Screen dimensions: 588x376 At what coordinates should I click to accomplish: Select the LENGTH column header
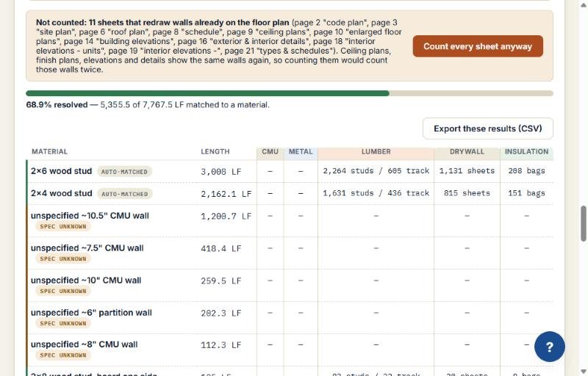point(215,152)
